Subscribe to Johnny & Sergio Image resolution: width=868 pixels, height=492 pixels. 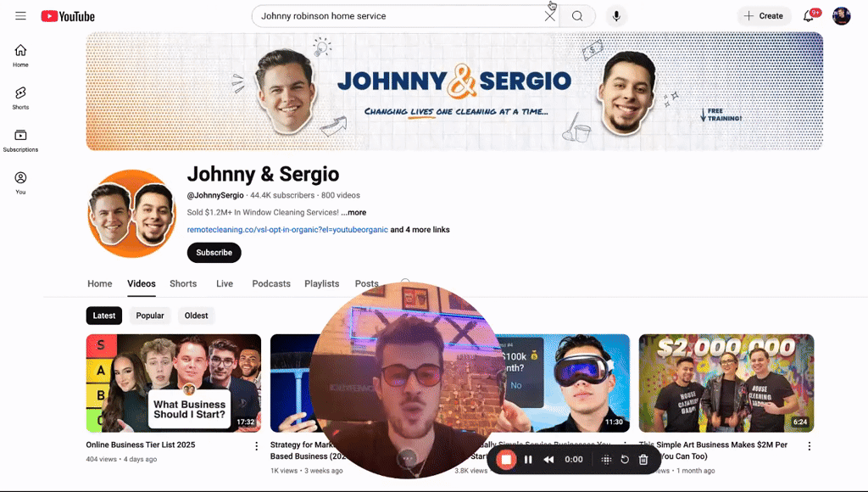pyautogui.click(x=214, y=253)
